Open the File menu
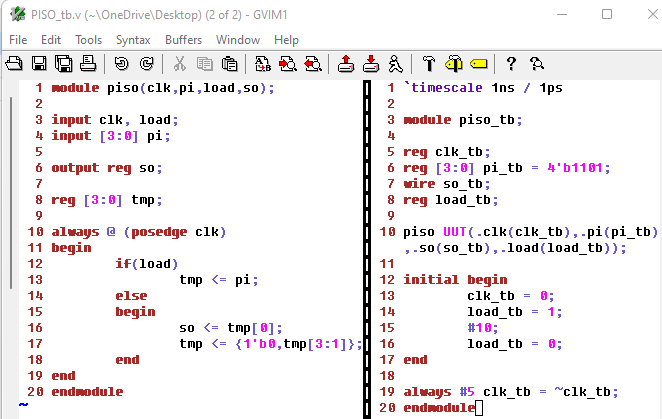The image size is (662, 419). [x=18, y=39]
